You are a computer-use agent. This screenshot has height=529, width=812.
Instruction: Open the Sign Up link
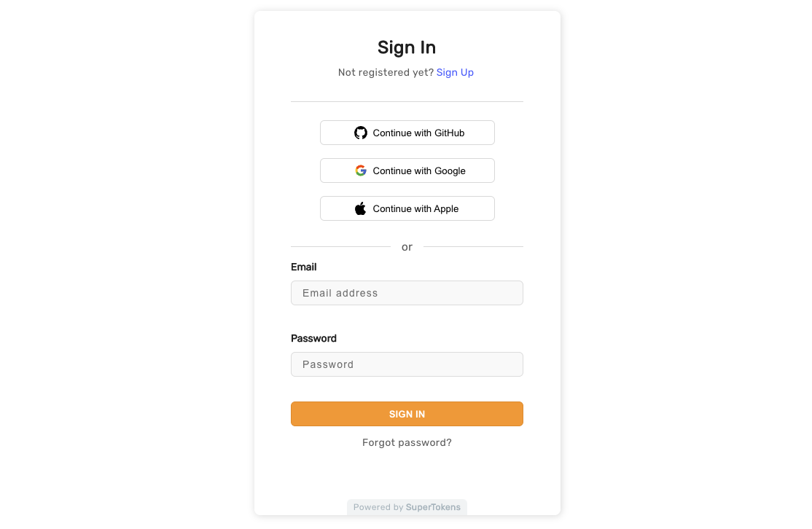455,72
